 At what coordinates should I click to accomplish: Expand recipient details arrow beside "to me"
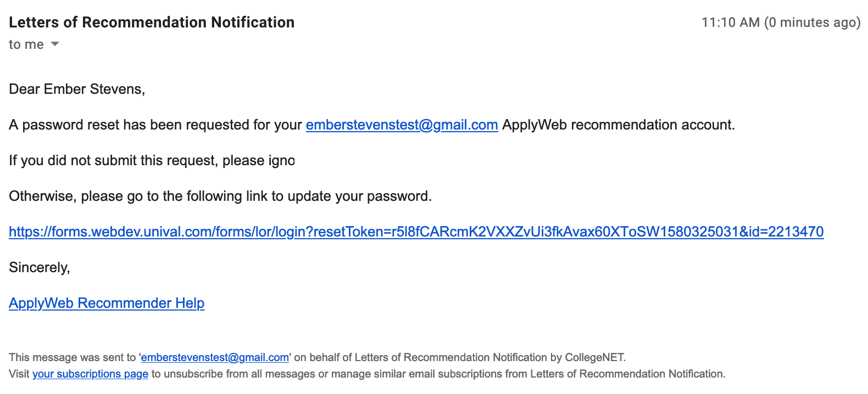(x=55, y=44)
